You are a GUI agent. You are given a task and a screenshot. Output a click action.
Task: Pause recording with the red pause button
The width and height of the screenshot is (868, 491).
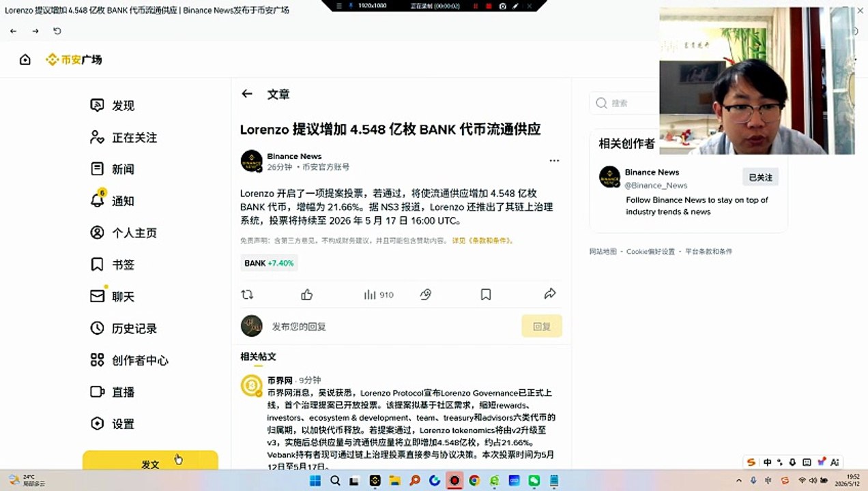[x=476, y=5]
